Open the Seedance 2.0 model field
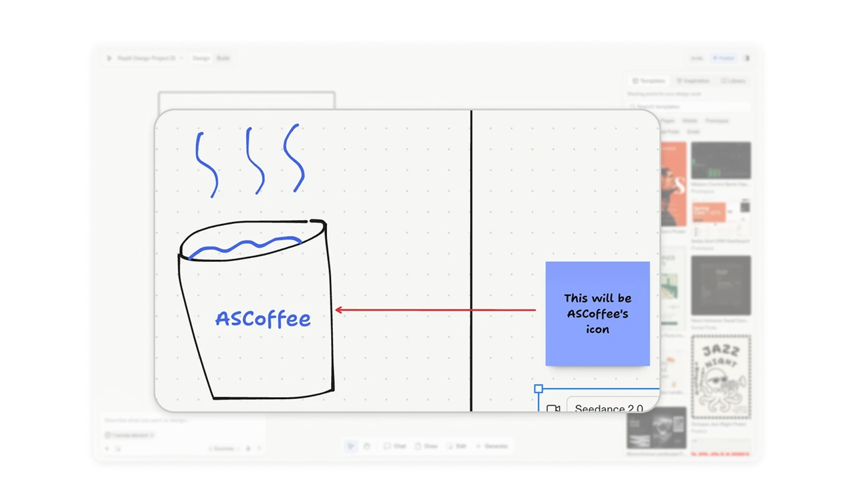This screenshot has height=504, width=856. 613,405
